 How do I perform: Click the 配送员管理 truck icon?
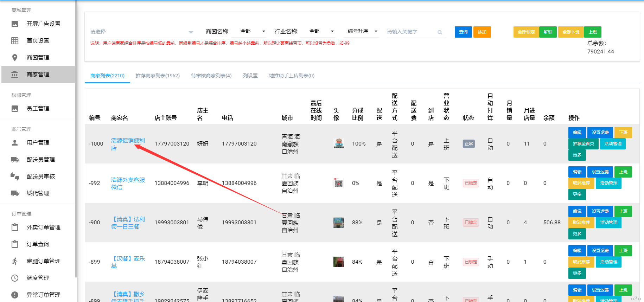15,160
